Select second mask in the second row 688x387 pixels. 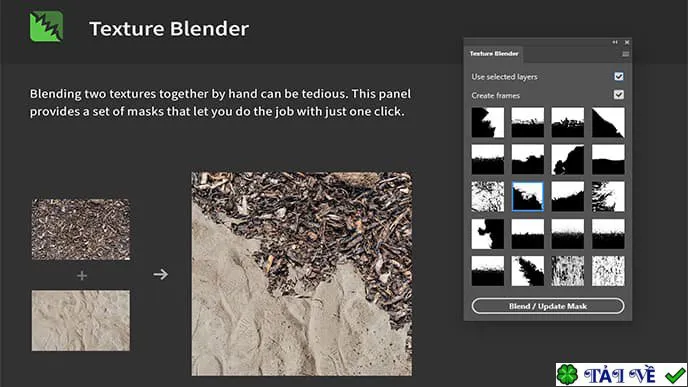click(527, 160)
